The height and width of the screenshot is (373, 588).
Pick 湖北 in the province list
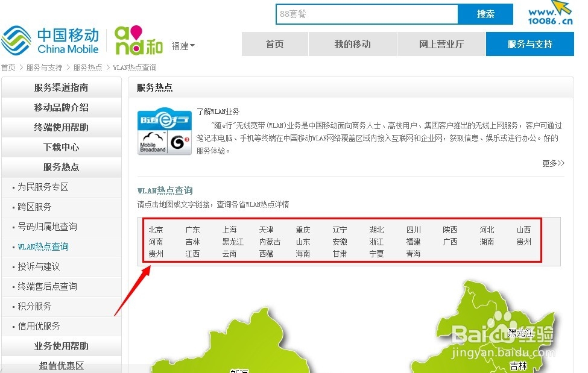coord(376,230)
